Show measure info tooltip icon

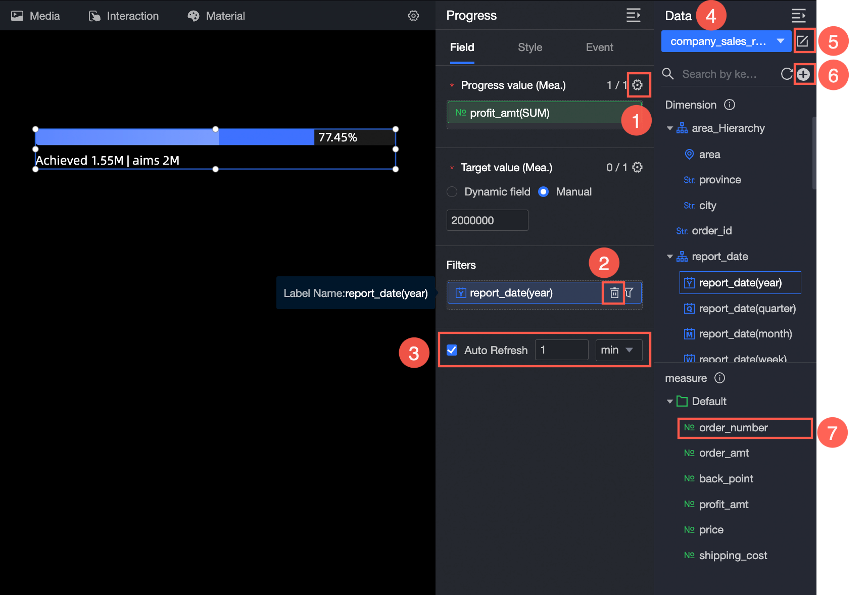(x=720, y=378)
